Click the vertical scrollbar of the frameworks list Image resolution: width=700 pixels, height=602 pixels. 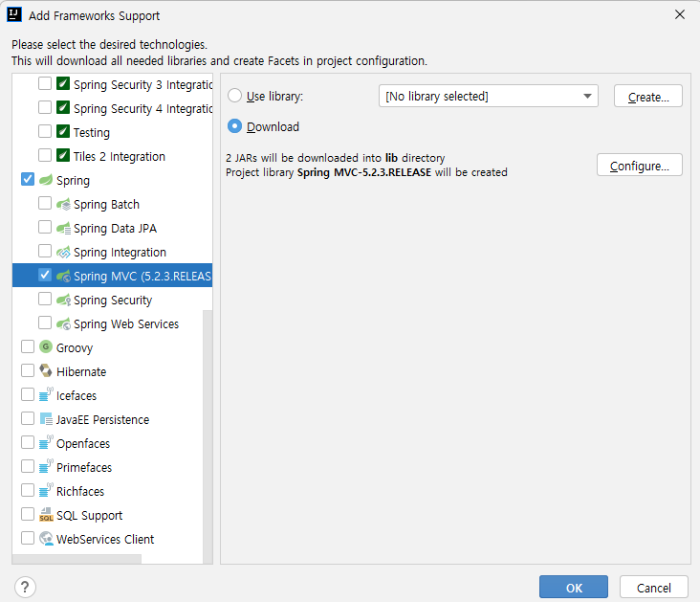[x=208, y=436]
